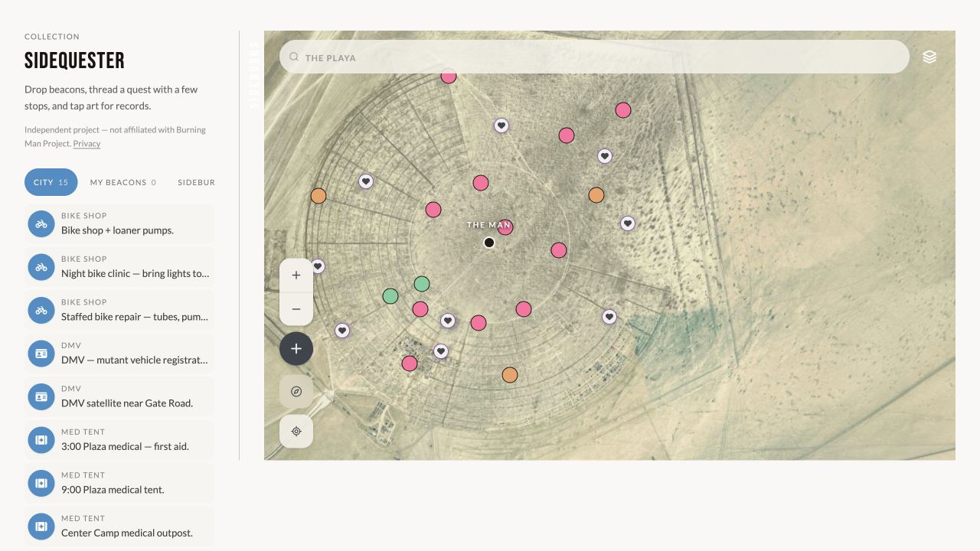This screenshot has height=551, width=980.
Task: Click the dark add beacon button
Action: [296, 349]
